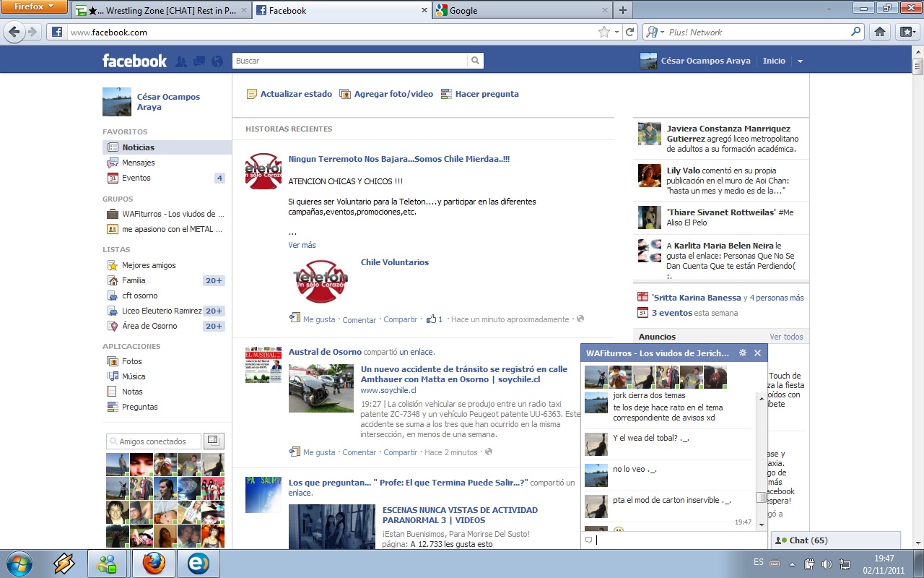Click the Windows Start button
Image resolution: width=924 pixels, height=578 pixels.
19,563
